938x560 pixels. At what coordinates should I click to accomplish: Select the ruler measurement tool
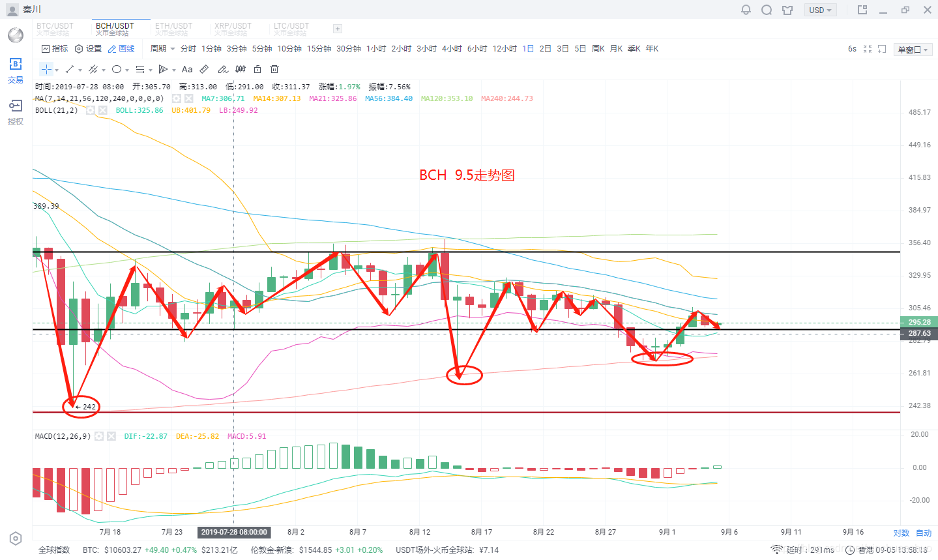(204, 69)
